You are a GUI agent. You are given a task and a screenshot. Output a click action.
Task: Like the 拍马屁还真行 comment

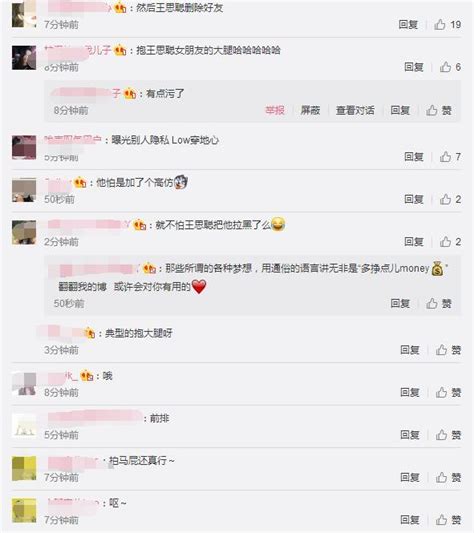click(448, 477)
